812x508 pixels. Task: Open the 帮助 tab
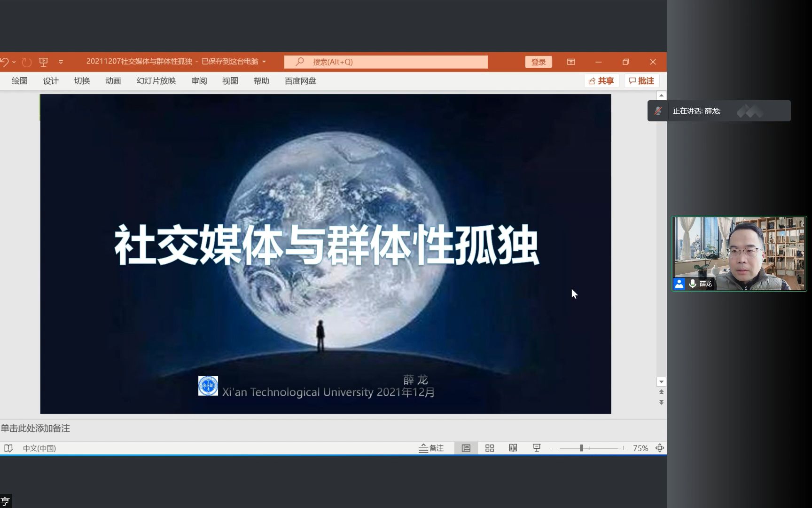pos(261,81)
